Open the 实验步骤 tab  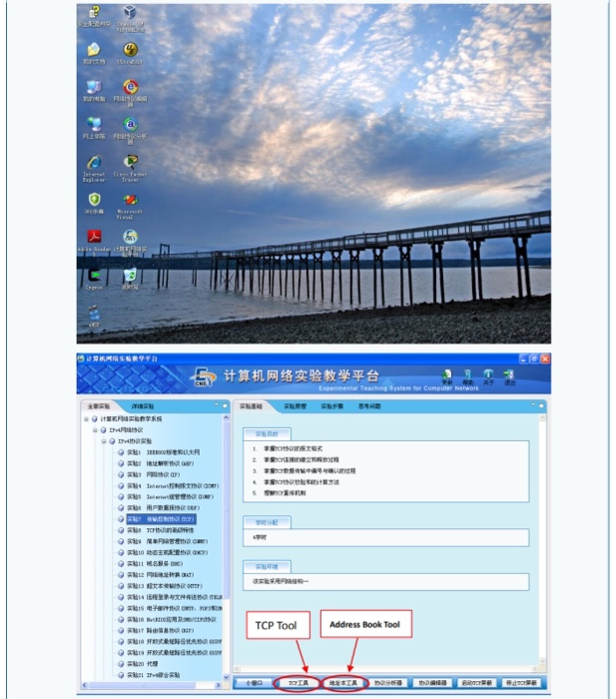(x=332, y=406)
